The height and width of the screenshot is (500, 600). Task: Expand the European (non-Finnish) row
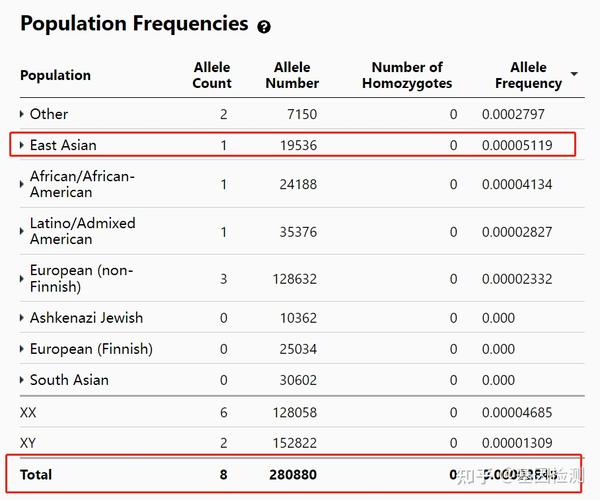click(x=22, y=279)
